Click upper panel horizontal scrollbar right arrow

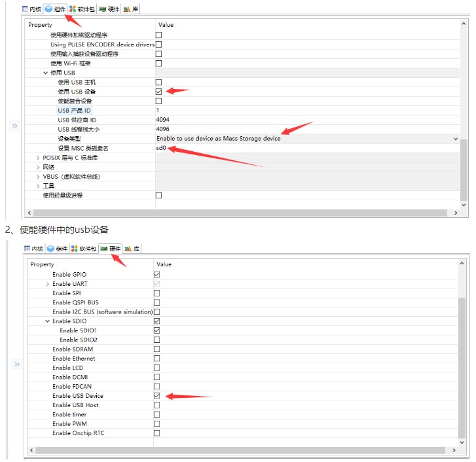tap(455, 213)
